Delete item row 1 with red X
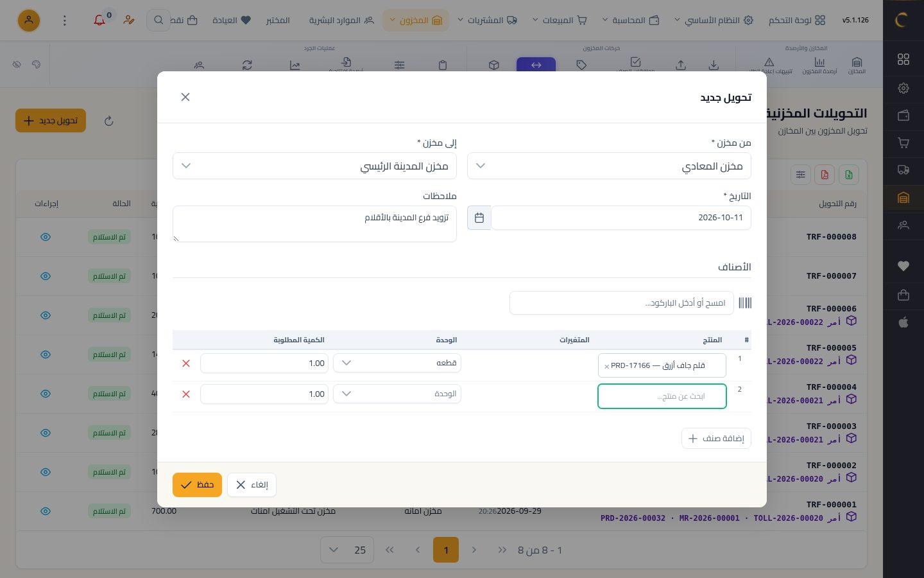The width and height of the screenshot is (924, 578). pos(186,363)
